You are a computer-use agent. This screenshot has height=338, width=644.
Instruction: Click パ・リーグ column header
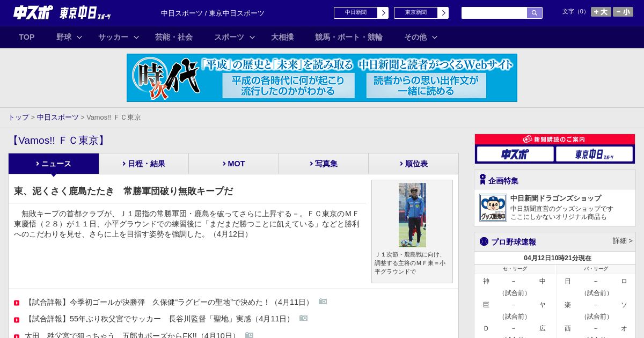click(x=596, y=269)
